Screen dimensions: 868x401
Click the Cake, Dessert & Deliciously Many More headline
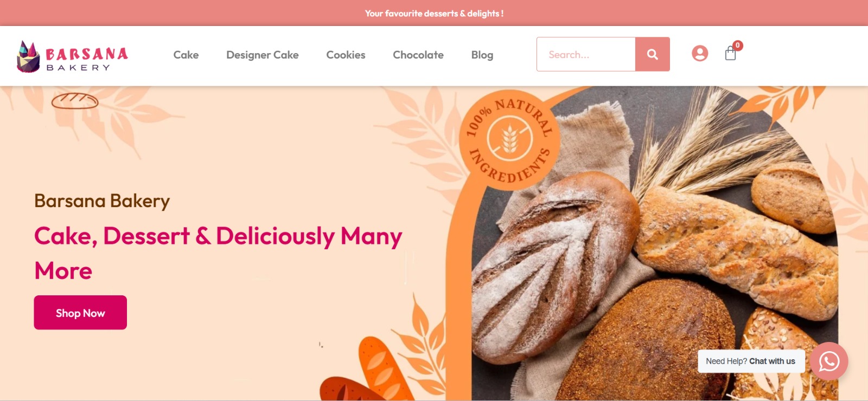(218, 253)
